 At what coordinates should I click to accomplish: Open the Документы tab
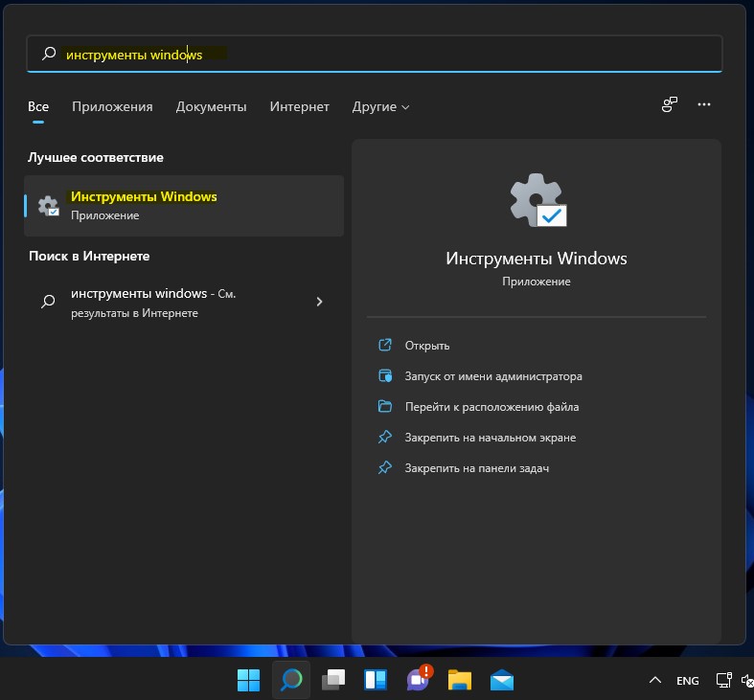(211, 106)
